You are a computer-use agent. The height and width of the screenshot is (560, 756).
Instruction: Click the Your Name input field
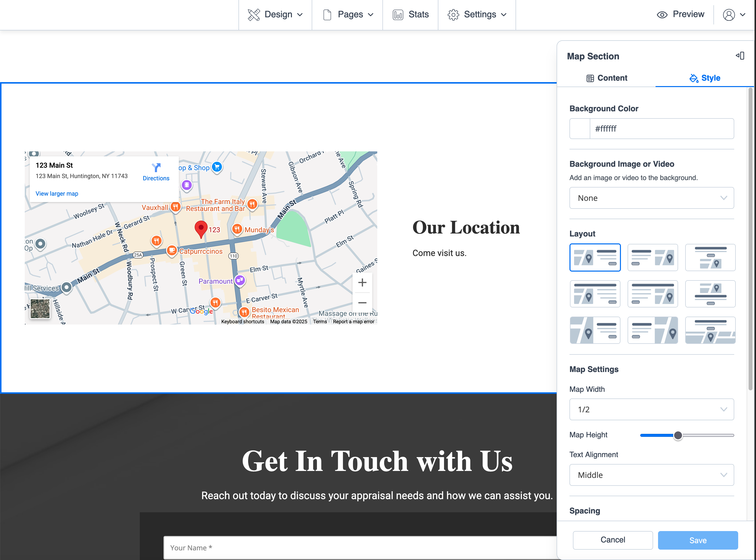coord(360,547)
